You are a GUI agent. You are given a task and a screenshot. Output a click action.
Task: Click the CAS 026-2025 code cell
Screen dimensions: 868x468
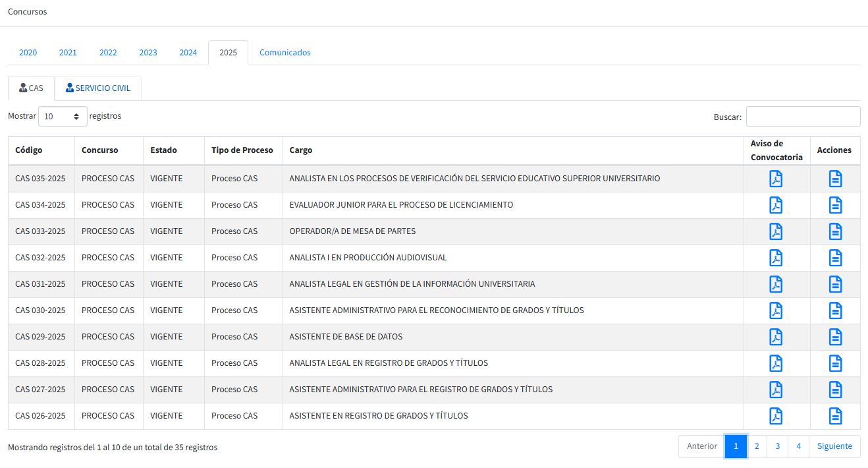click(41, 416)
